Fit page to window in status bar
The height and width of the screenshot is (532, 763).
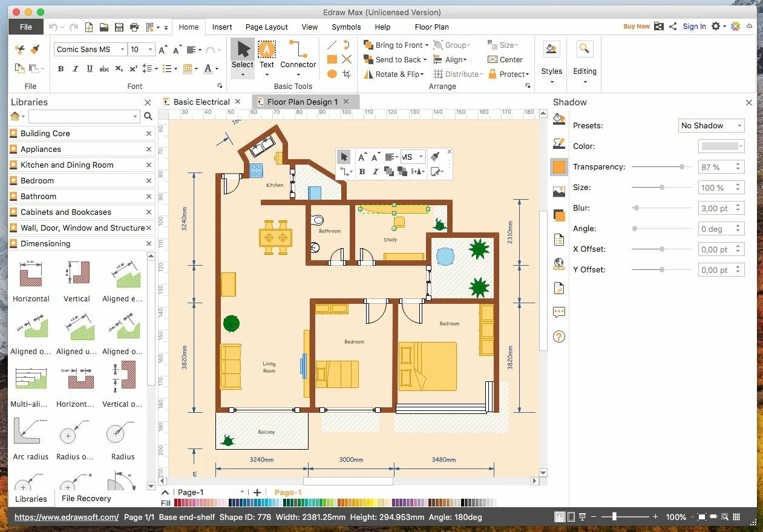coord(701,517)
